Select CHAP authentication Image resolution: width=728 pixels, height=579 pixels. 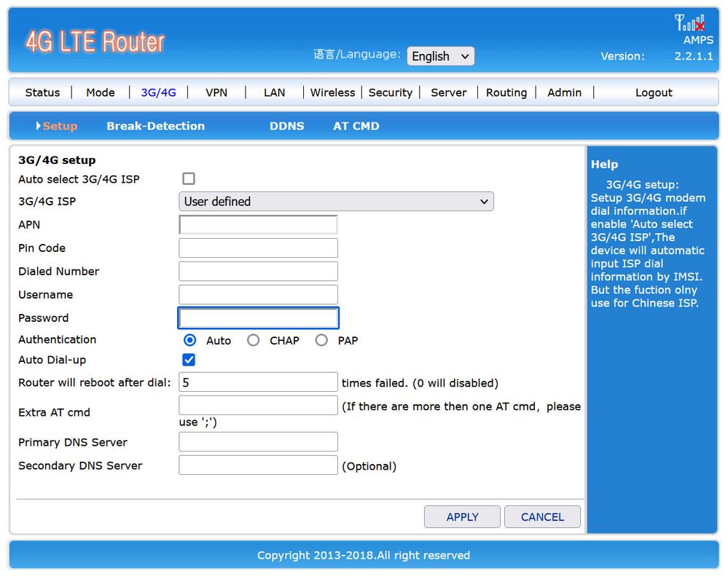254,340
